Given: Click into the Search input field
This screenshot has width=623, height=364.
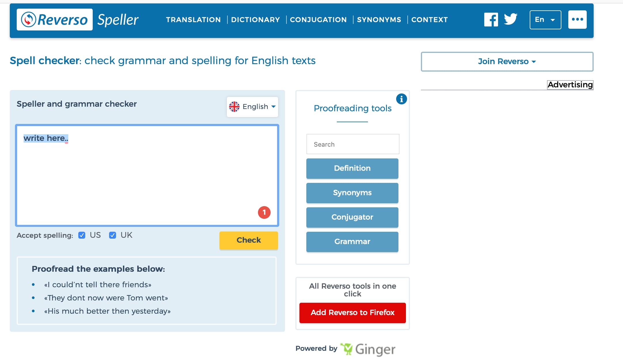Looking at the screenshot, I should pyautogui.click(x=353, y=144).
